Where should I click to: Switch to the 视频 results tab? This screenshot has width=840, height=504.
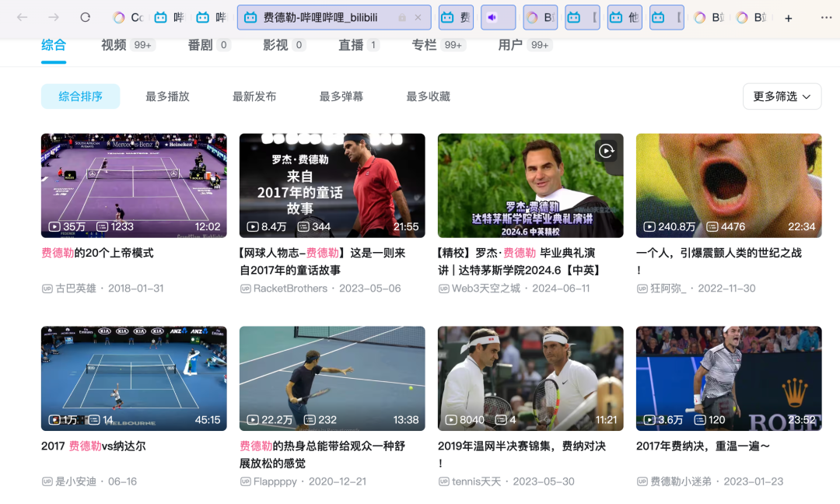114,45
